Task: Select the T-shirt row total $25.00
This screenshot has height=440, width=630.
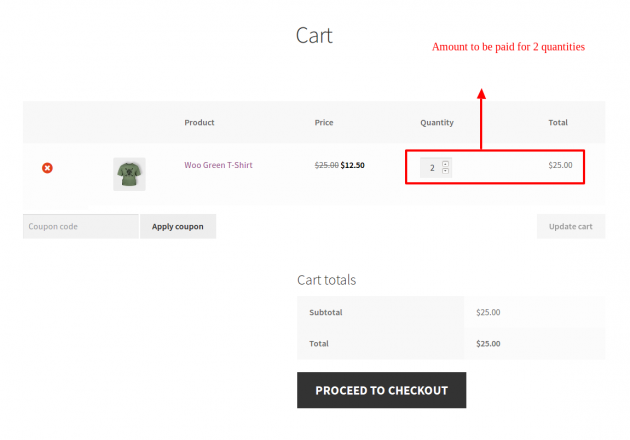Action: (x=560, y=165)
